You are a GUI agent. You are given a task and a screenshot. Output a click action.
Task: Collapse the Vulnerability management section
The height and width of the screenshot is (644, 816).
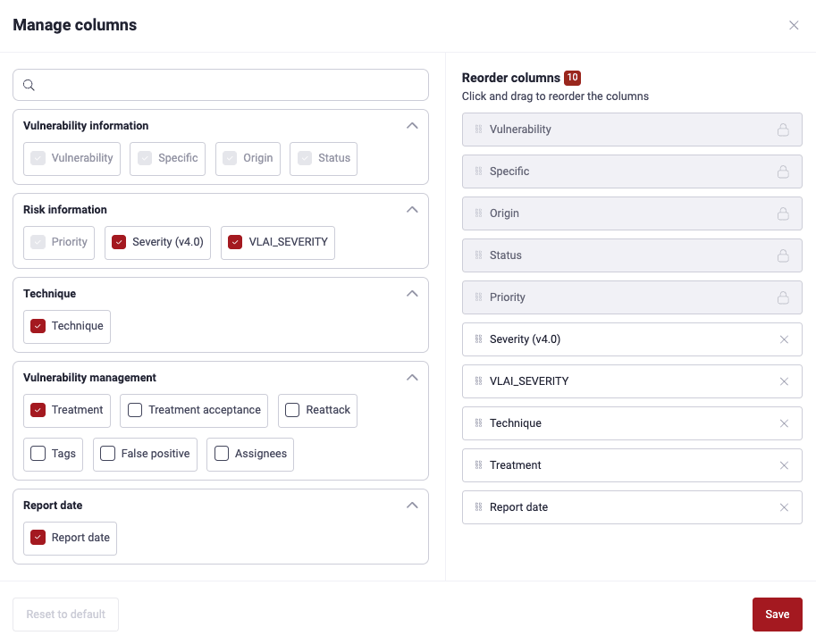pyautogui.click(x=412, y=377)
